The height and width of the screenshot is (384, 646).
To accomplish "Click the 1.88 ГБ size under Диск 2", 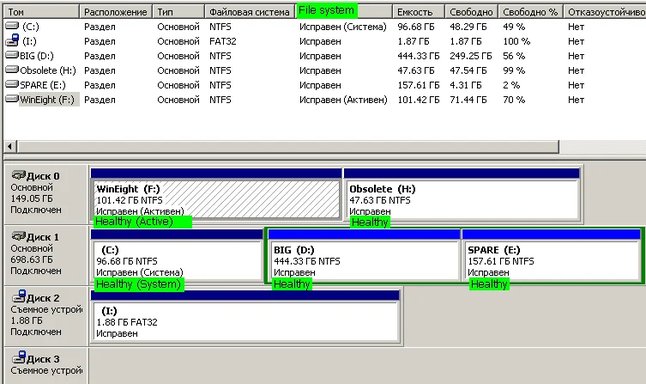I will tap(26, 321).
